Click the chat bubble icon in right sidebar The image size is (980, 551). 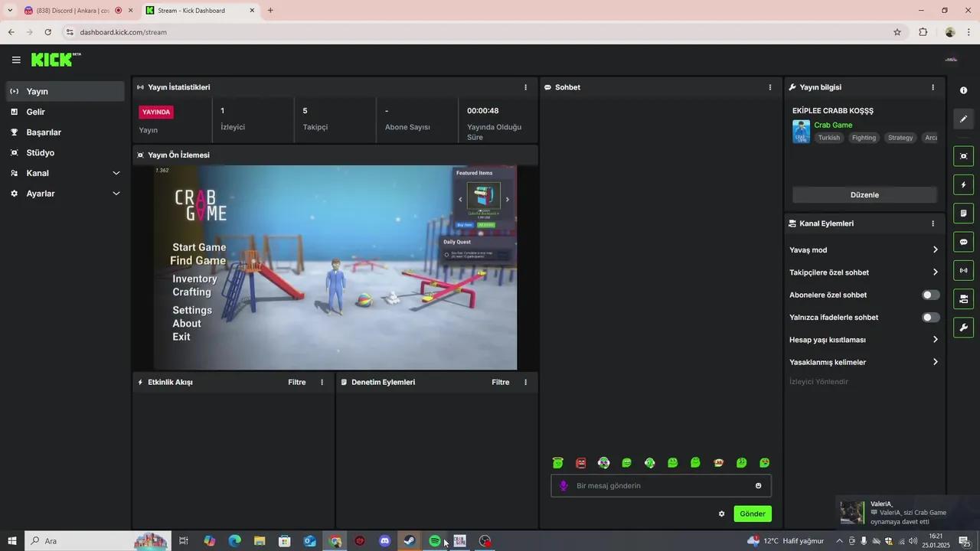coord(963,242)
